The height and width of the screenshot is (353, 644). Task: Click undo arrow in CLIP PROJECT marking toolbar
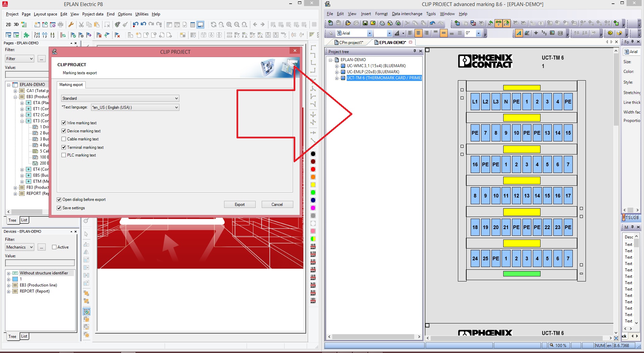pos(432,23)
